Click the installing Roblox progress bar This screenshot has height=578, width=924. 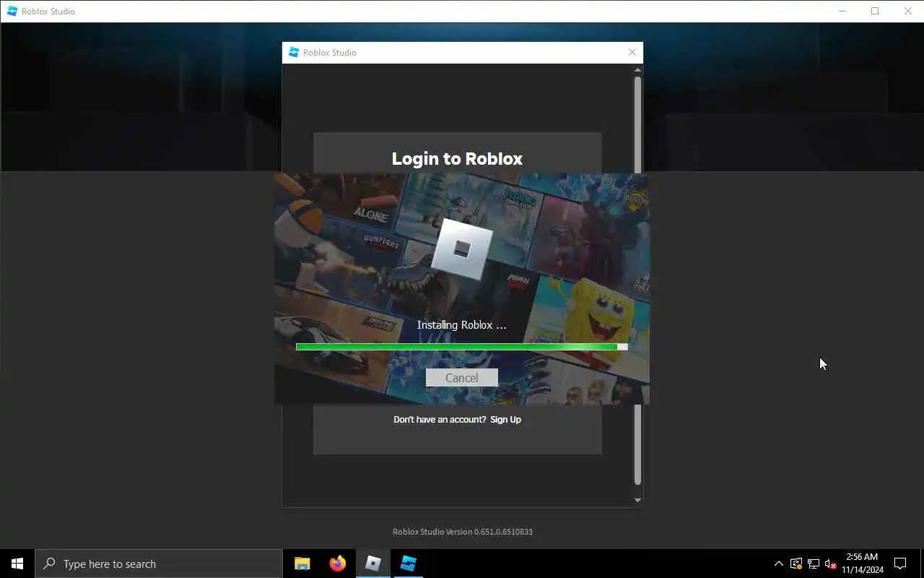(x=461, y=347)
